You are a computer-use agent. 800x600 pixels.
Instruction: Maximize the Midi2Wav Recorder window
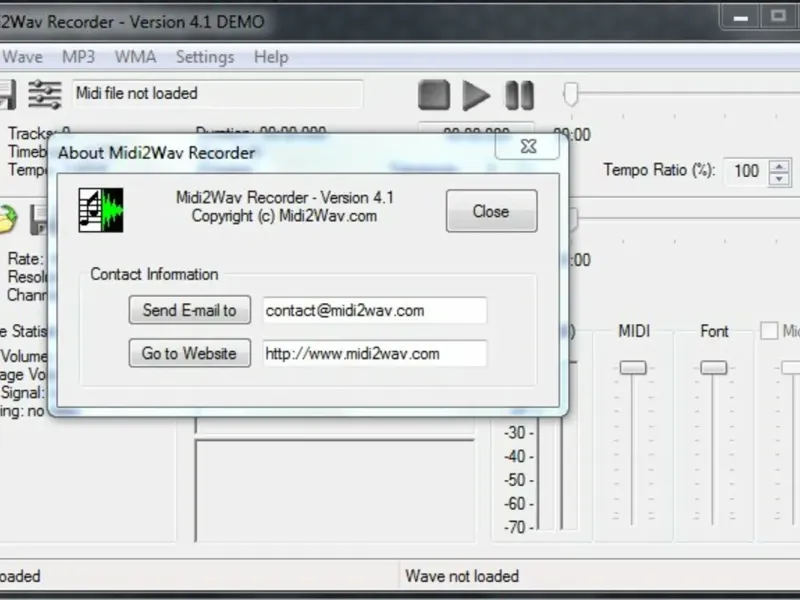pos(778,17)
